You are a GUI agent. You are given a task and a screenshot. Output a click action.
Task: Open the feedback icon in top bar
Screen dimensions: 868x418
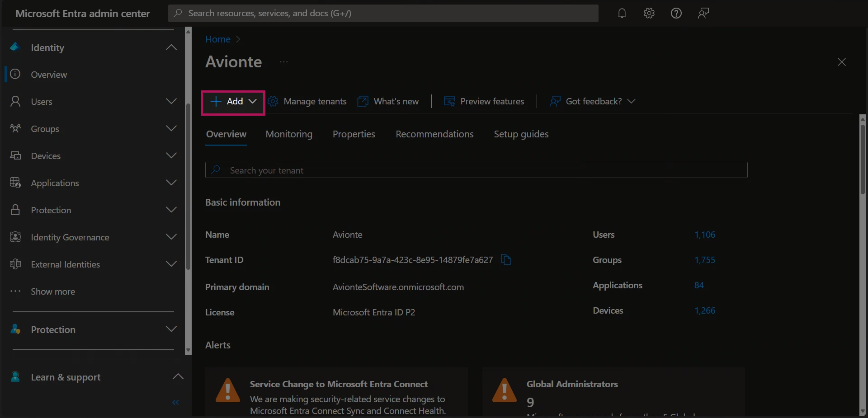[703, 13]
